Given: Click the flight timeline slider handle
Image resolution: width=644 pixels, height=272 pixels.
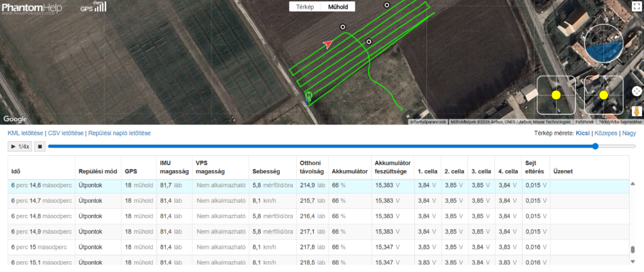Looking at the screenshot, I should tap(596, 146).
